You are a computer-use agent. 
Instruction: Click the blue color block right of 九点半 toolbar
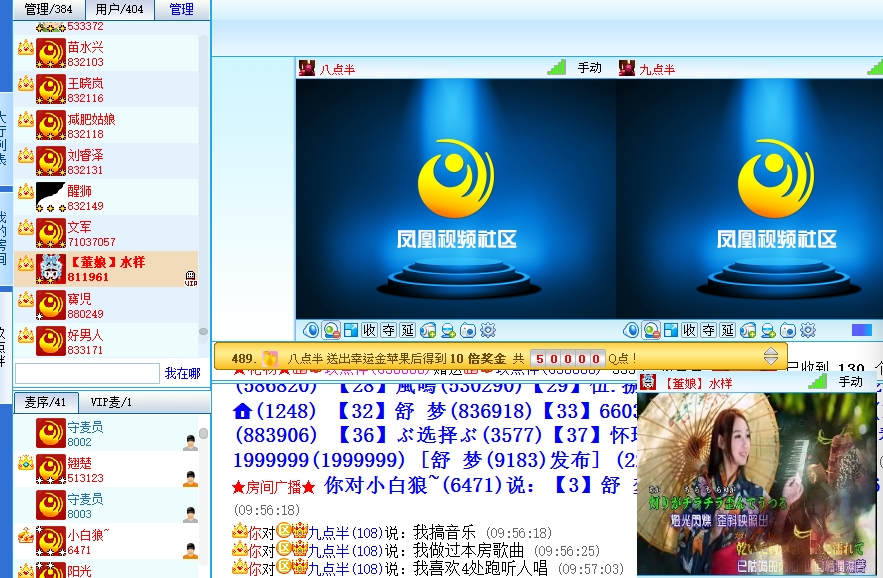pyautogui.click(x=862, y=330)
